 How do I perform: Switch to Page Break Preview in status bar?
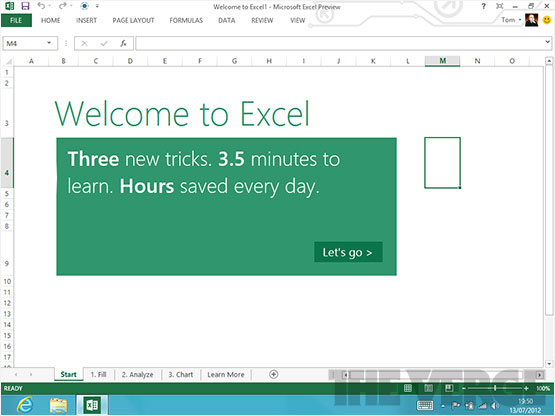click(449, 388)
